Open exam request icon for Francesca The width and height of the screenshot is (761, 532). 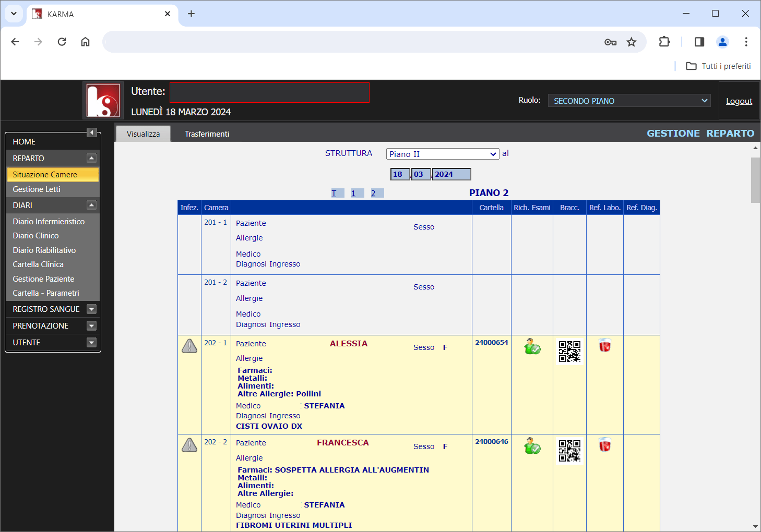pos(532,445)
